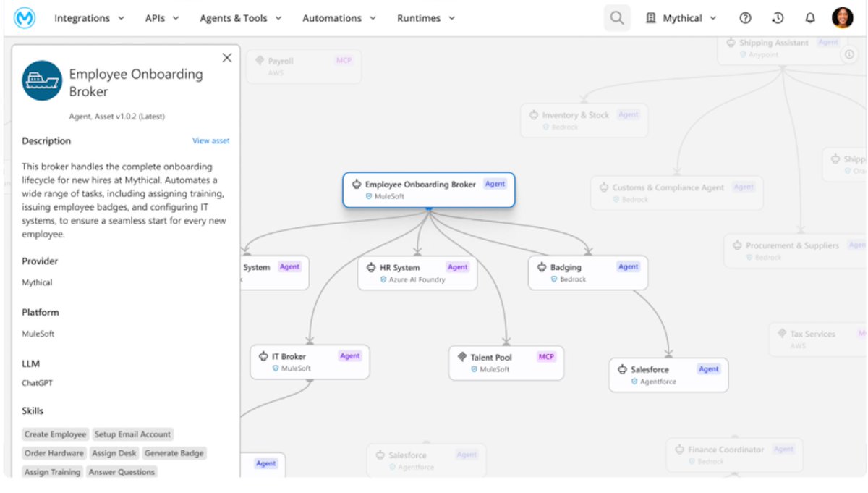The width and height of the screenshot is (868, 493).
Task: Click the Tax Services node icon
Action: [x=782, y=334]
